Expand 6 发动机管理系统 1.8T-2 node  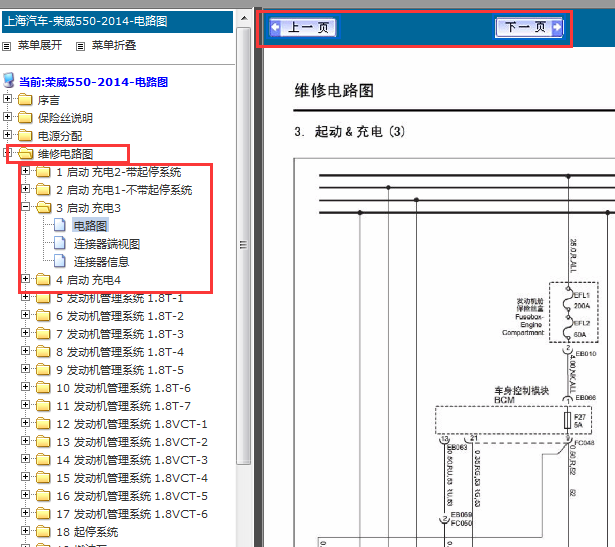tap(25, 315)
